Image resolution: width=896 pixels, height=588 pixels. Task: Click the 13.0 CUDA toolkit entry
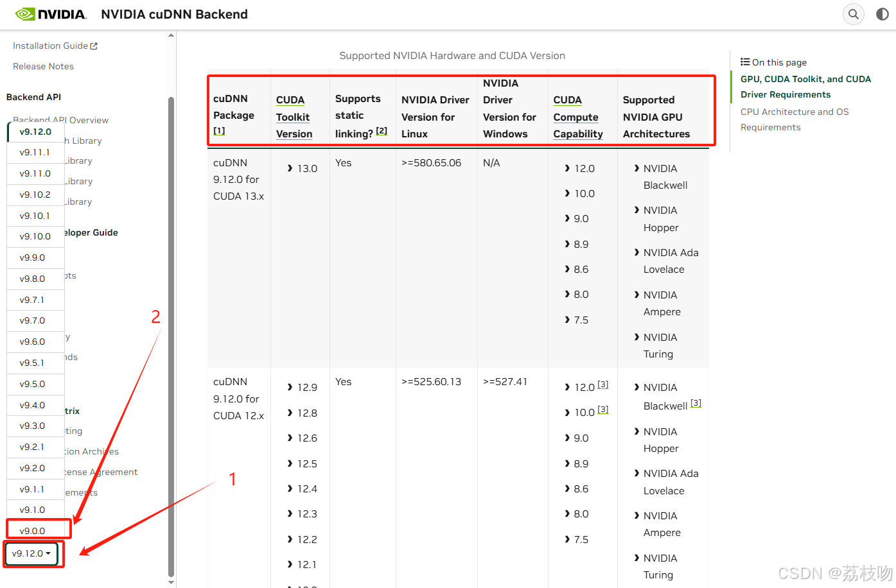pos(307,168)
